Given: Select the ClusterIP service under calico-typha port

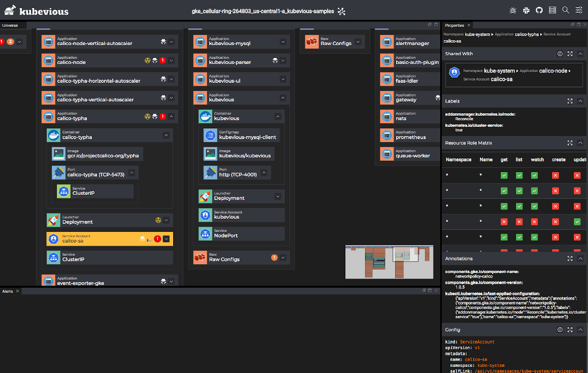Looking at the screenshot, I should [x=95, y=191].
